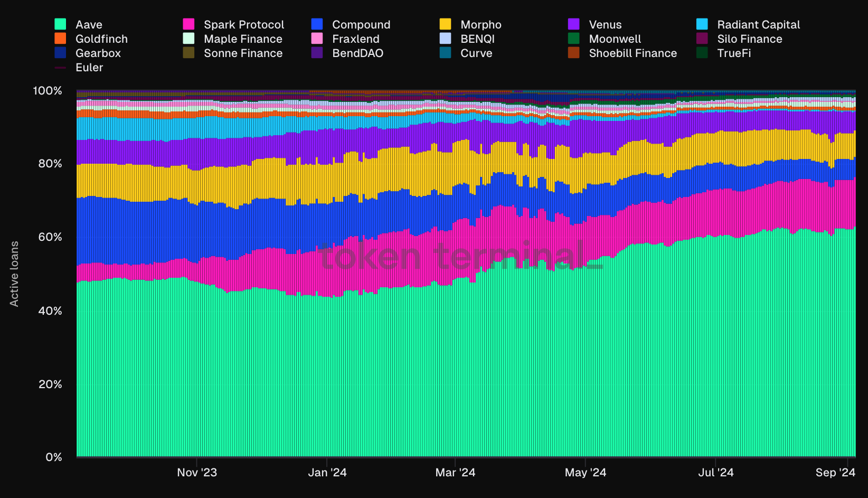868x498 pixels.
Task: Click the Active loans axis title
Action: [x=14, y=274]
